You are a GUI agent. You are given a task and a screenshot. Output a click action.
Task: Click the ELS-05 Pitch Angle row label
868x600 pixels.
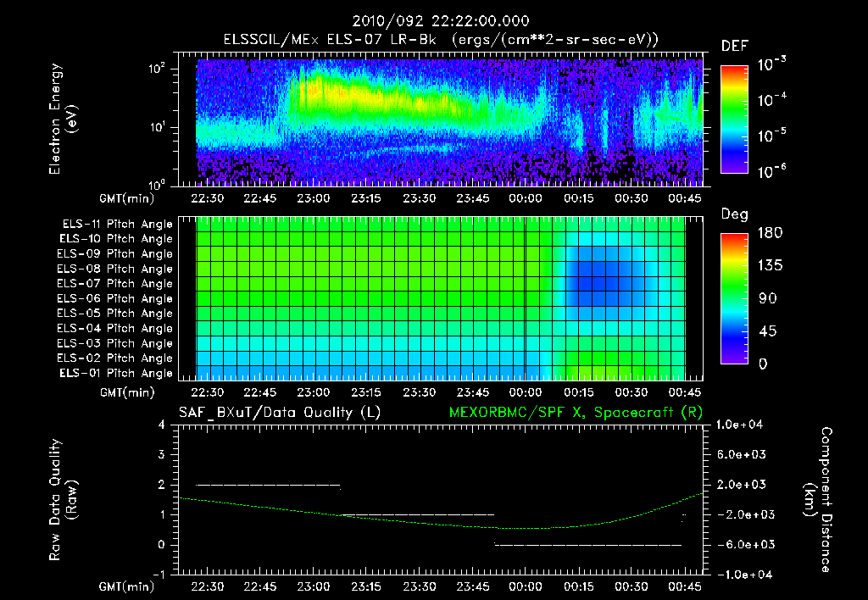[114, 314]
